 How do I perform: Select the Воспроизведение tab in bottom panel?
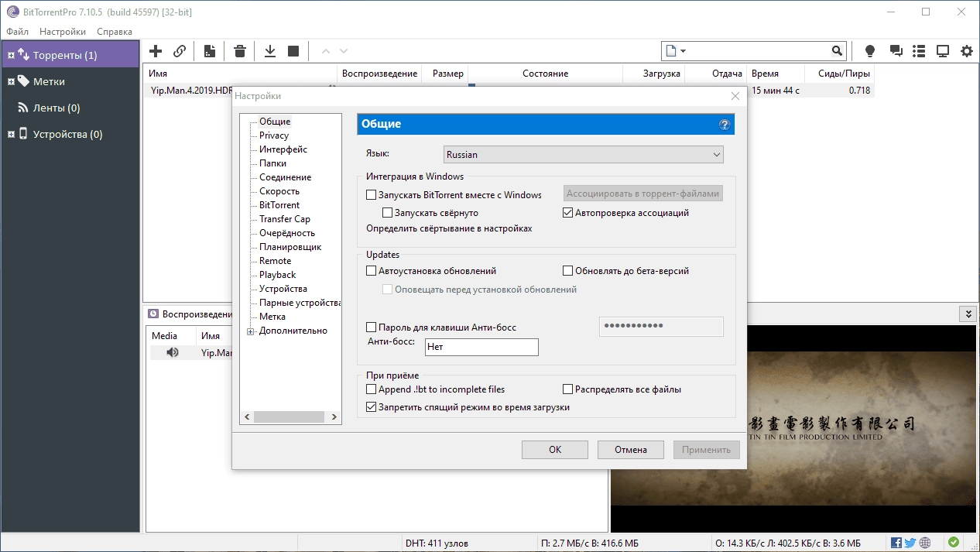(190, 314)
